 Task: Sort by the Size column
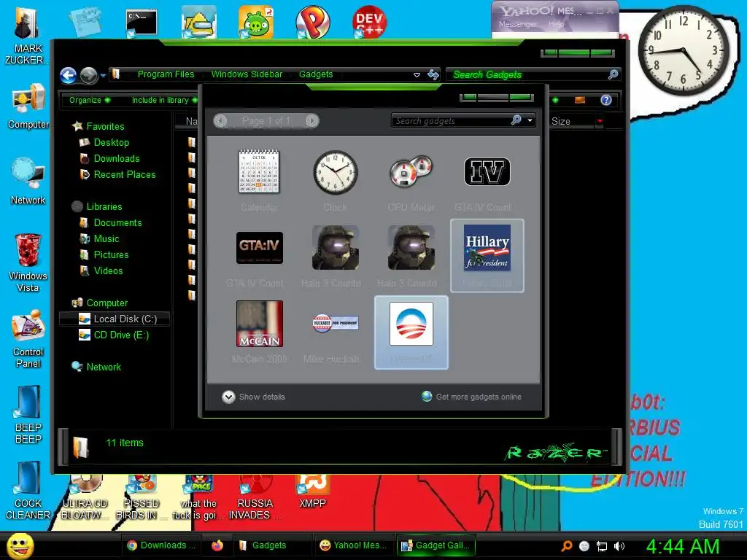click(561, 122)
